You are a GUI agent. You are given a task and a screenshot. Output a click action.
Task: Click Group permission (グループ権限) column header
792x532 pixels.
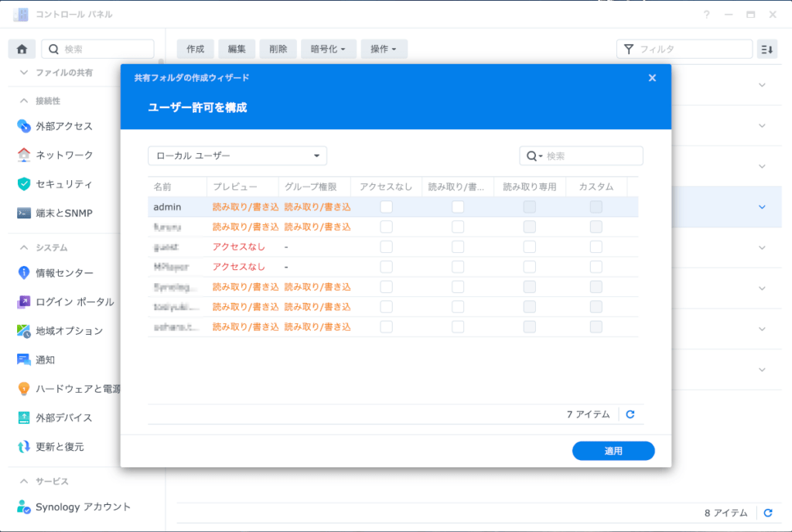coord(315,187)
